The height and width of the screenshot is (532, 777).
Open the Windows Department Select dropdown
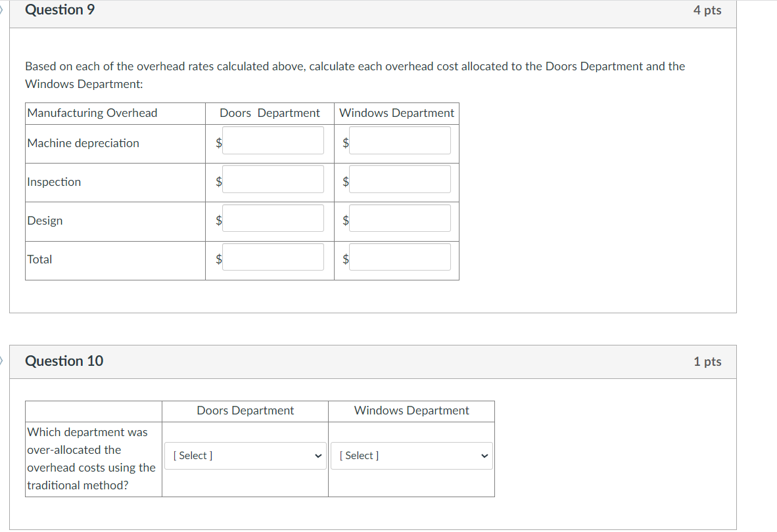click(412, 456)
